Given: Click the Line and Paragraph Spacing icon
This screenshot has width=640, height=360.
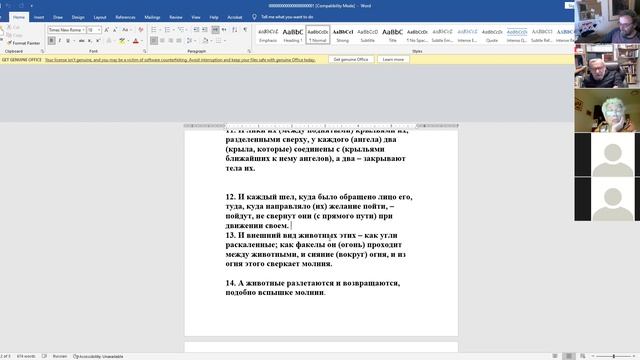Looking at the screenshot, I should coord(189,40).
